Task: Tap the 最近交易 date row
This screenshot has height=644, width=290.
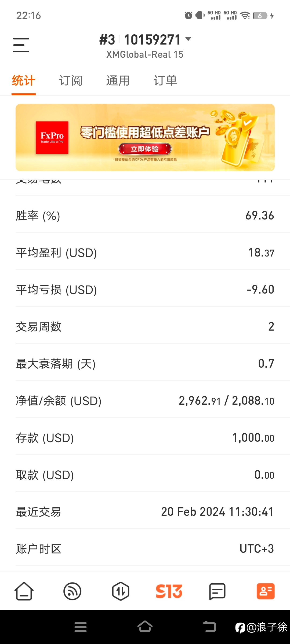Action: click(x=145, y=512)
